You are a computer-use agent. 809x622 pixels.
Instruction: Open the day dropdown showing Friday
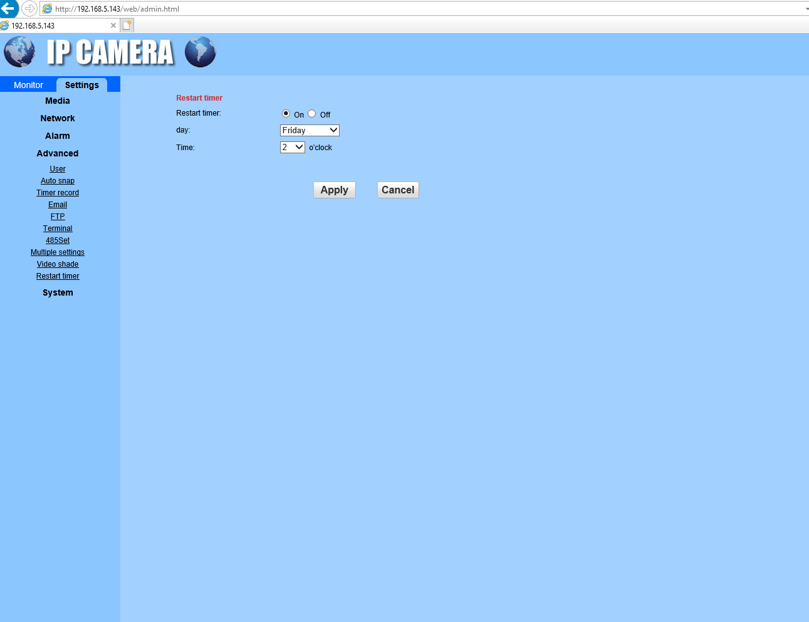coord(310,130)
